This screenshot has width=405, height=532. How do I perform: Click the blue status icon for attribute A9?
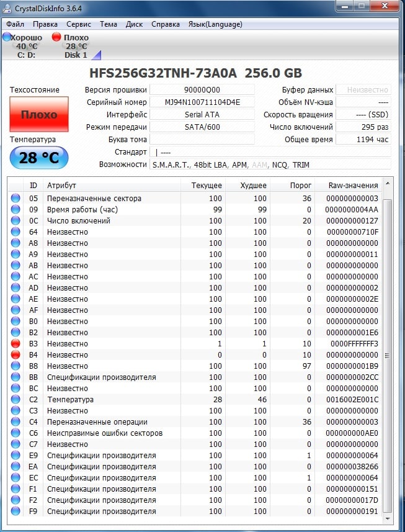pyautogui.click(x=16, y=254)
